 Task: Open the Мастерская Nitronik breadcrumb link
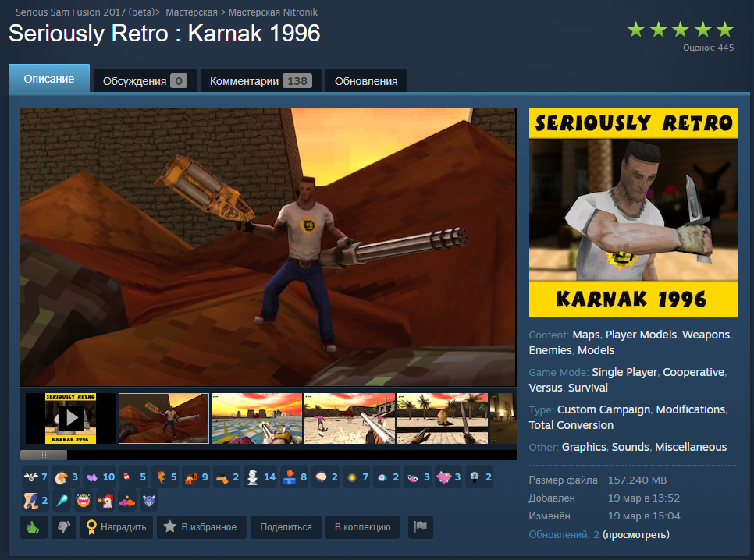272,12
